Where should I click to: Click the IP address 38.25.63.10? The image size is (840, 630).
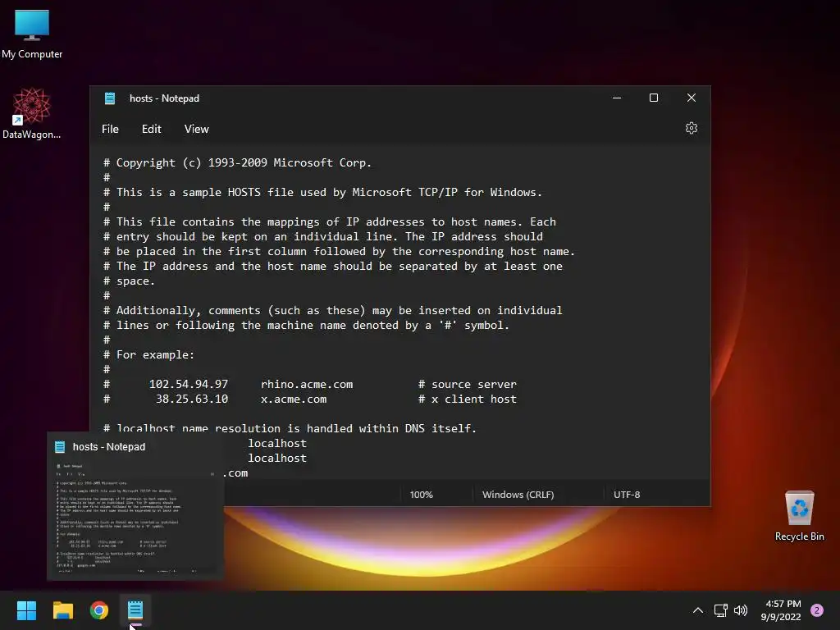pyautogui.click(x=192, y=399)
